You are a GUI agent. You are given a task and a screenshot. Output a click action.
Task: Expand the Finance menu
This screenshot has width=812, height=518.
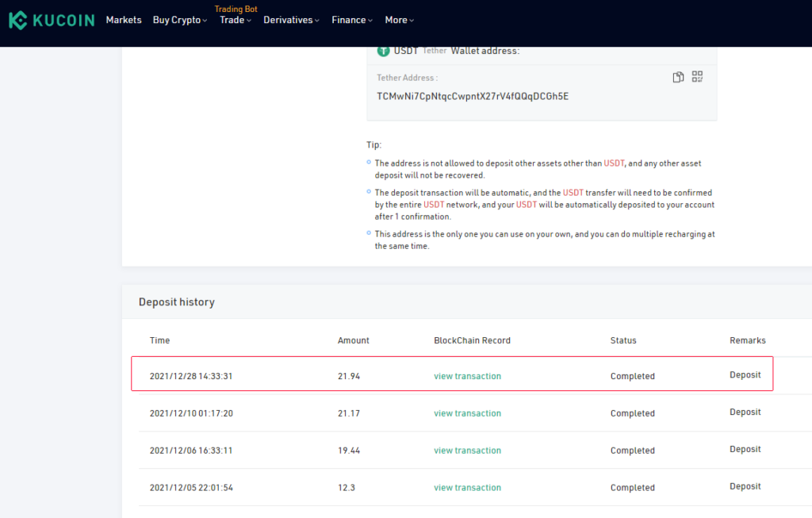(352, 20)
